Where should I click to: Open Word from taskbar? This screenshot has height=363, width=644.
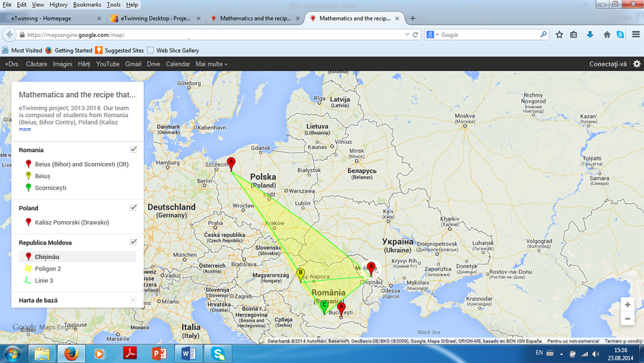click(x=188, y=353)
